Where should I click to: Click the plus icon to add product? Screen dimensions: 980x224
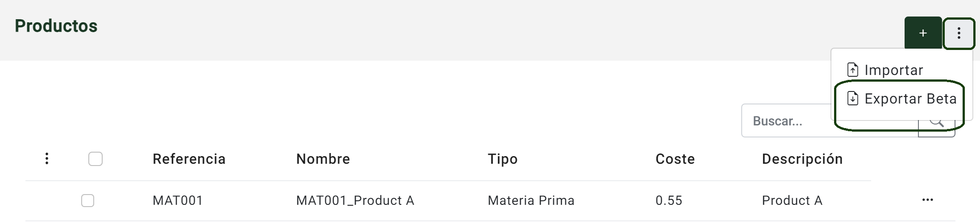pos(923,33)
